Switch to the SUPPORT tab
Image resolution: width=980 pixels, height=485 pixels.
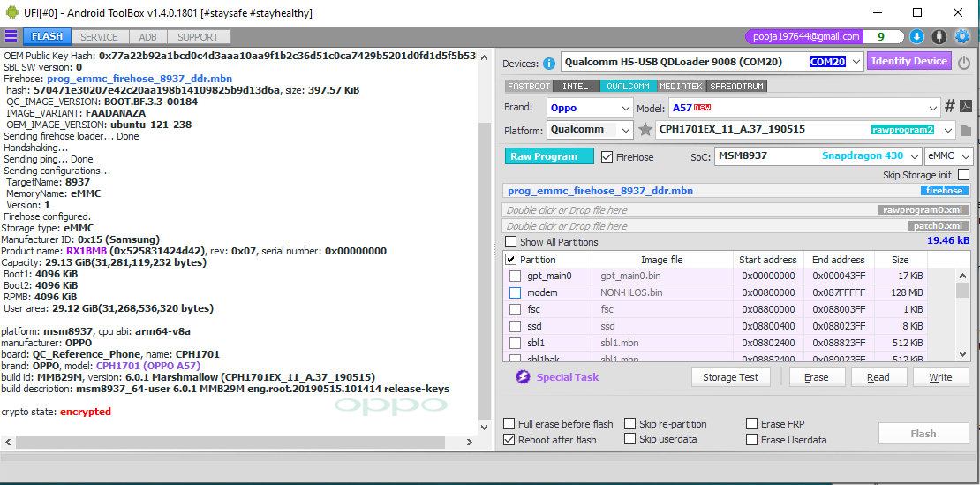pos(198,37)
